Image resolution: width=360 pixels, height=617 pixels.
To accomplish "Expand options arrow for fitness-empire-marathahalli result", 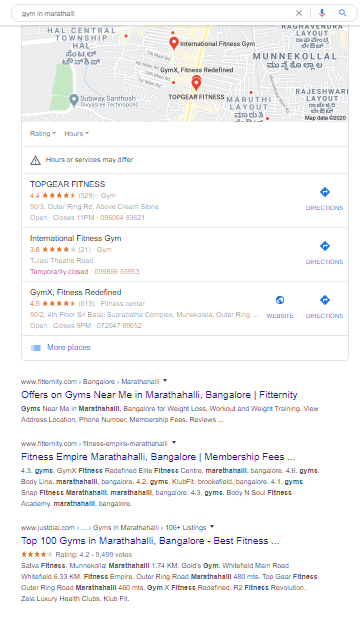I will [x=174, y=443].
